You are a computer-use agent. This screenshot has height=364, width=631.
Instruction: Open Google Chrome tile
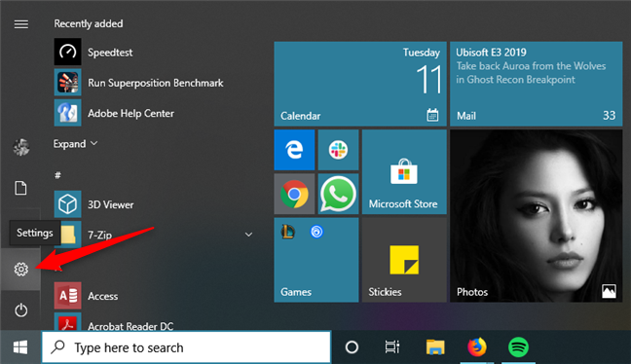pyautogui.click(x=294, y=194)
